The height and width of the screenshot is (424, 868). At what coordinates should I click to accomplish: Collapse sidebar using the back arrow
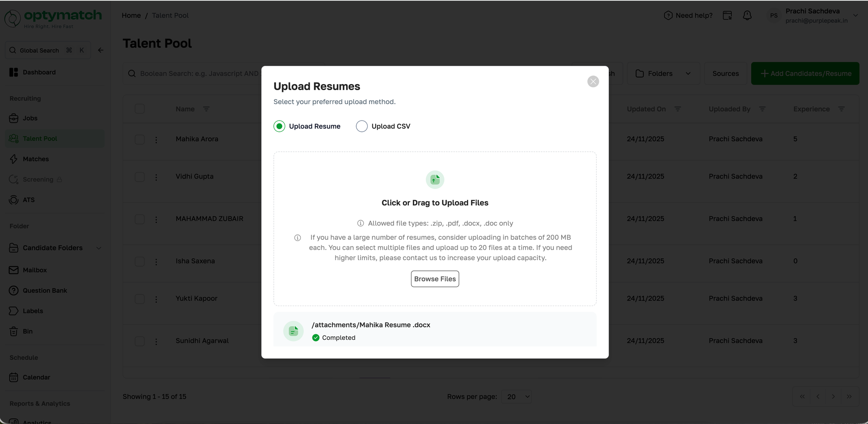tap(101, 50)
